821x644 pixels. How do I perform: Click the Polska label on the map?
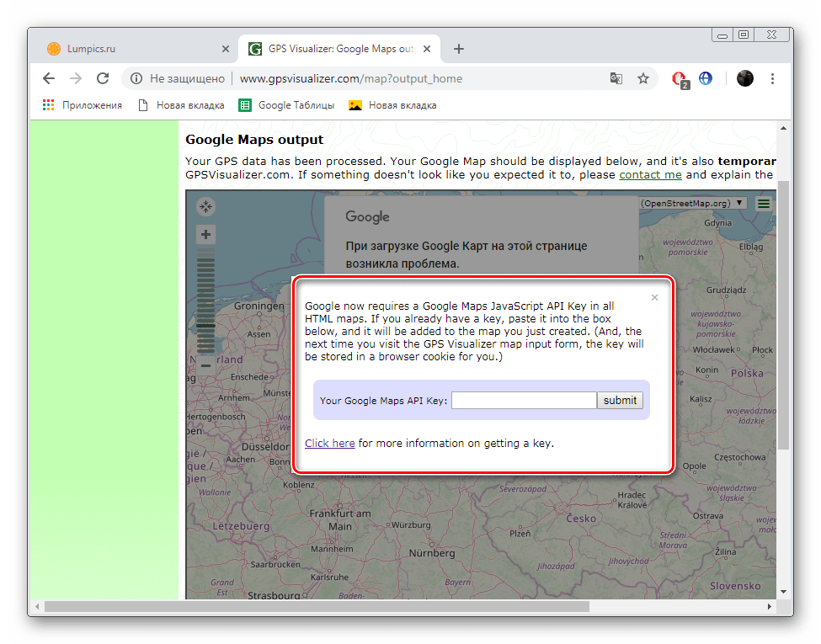[x=747, y=373]
